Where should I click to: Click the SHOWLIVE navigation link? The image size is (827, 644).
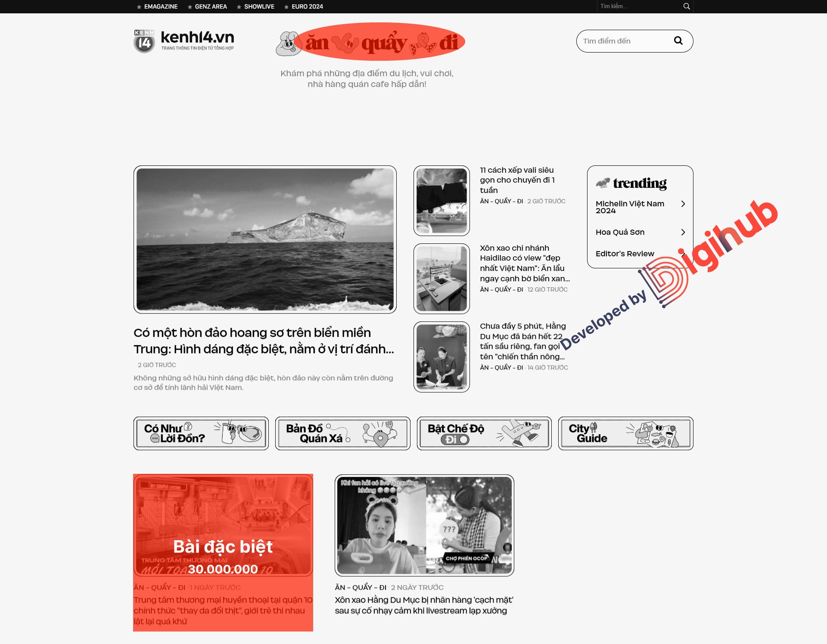pyautogui.click(x=262, y=7)
